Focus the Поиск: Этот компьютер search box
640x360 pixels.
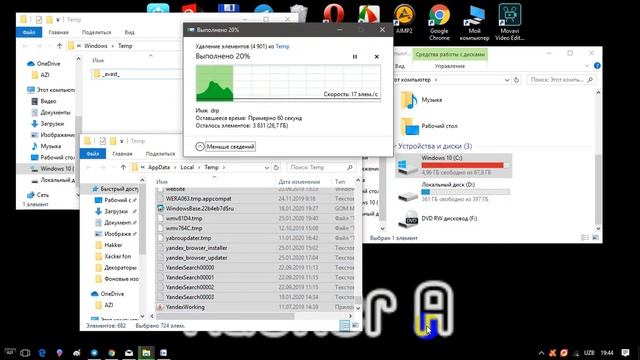[x=561, y=80]
